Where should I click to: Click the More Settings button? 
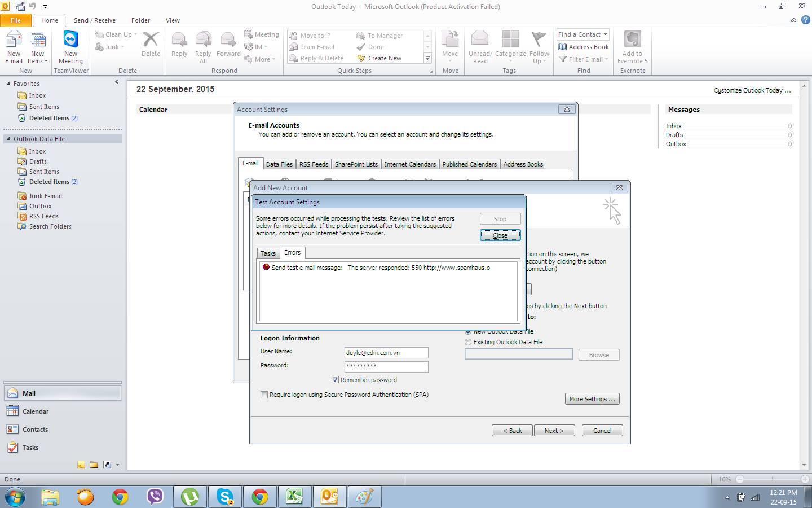click(592, 399)
